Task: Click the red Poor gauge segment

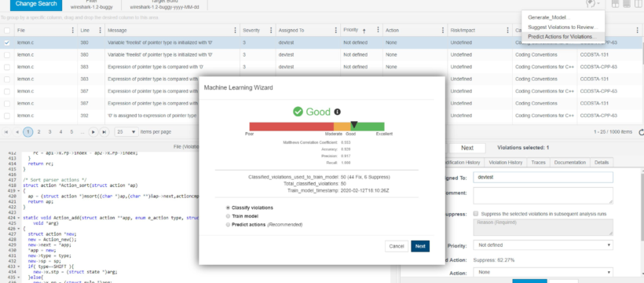Action: (x=291, y=127)
